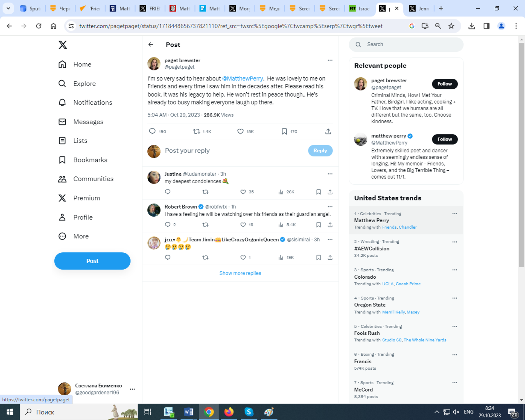Open Communities section
Image resolution: width=525 pixels, height=420 pixels.
click(x=86, y=179)
